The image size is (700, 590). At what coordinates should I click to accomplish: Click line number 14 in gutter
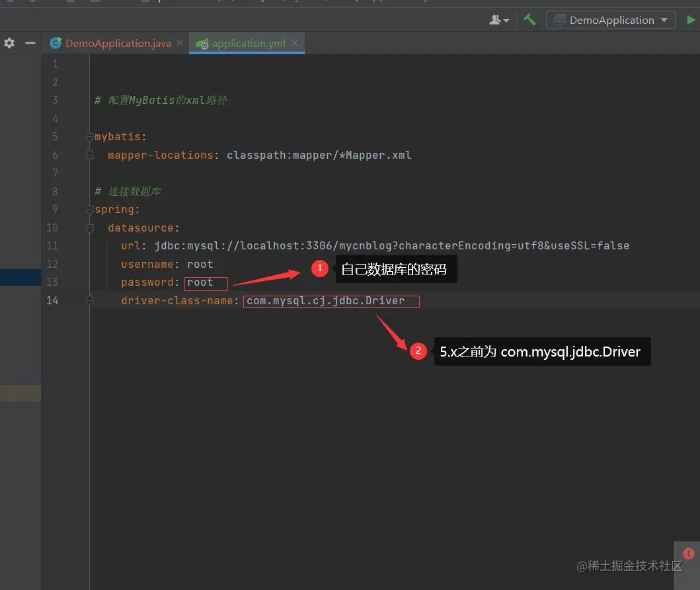[52, 300]
